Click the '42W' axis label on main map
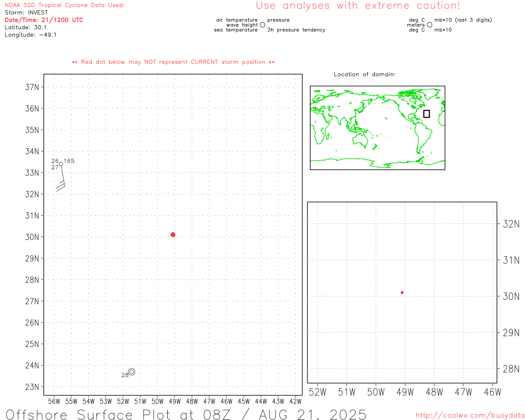 pos(295,402)
